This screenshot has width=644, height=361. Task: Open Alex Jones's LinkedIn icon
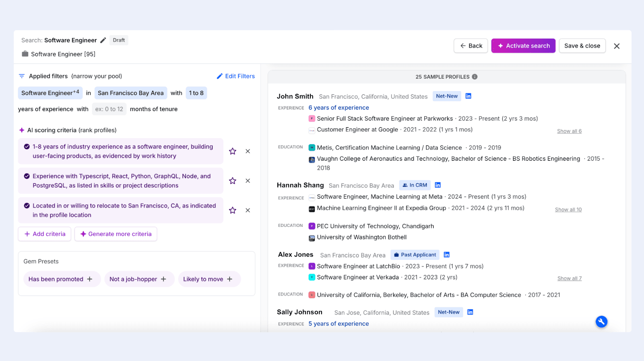coord(447,255)
